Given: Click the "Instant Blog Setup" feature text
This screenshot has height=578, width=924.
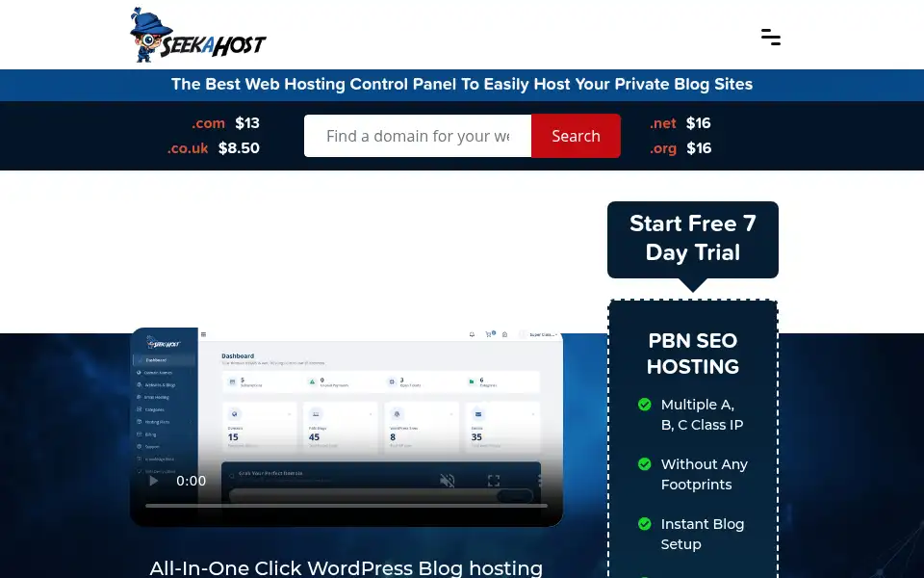Looking at the screenshot, I should click(703, 534).
